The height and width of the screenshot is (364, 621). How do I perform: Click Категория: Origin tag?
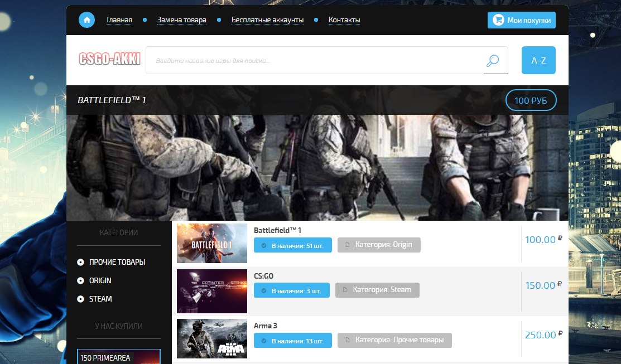(379, 245)
